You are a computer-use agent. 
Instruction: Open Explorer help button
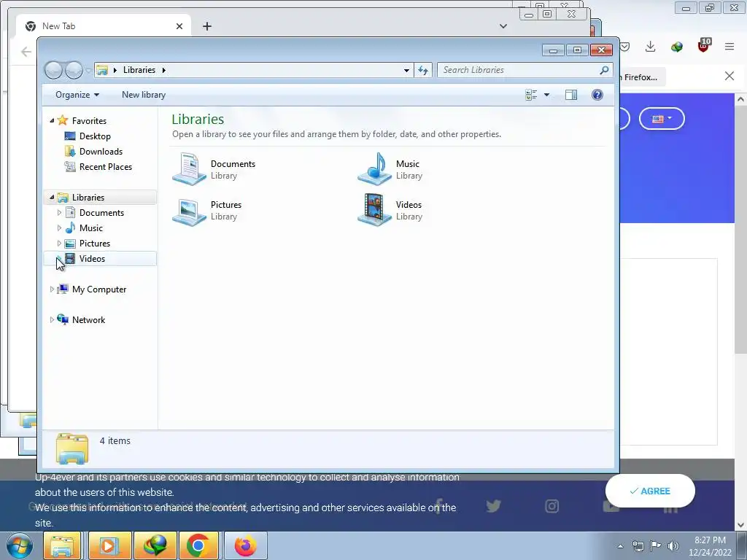(597, 95)
